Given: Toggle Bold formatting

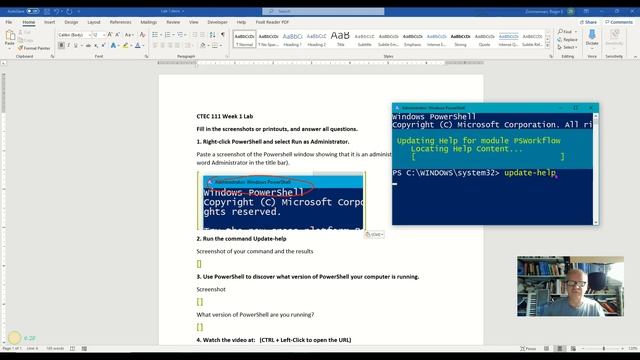Looking at the screenshot, I should point(61,45).
